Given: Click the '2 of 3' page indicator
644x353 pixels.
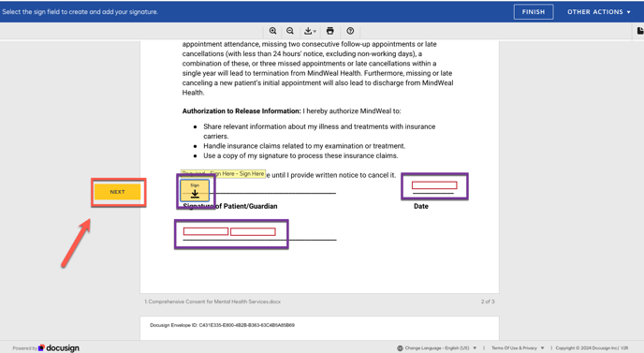Looking at the screenshot, I should 488,302.
